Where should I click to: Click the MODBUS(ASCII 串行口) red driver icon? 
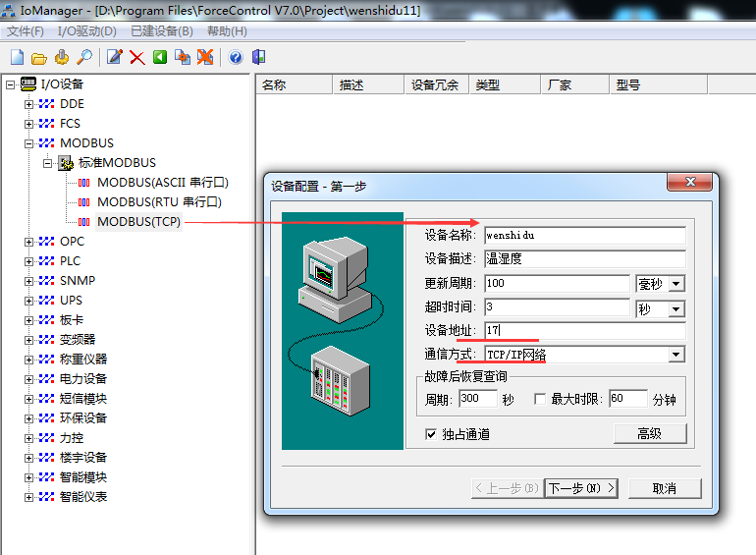83,183
